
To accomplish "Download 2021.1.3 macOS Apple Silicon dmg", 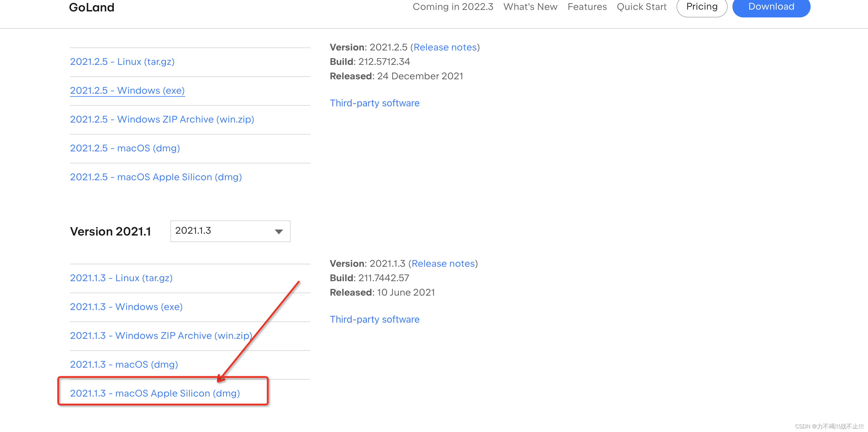I will click(155, 393).
